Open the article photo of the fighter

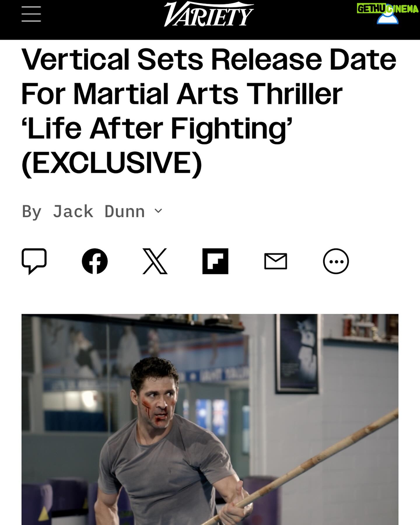[210, 419]
